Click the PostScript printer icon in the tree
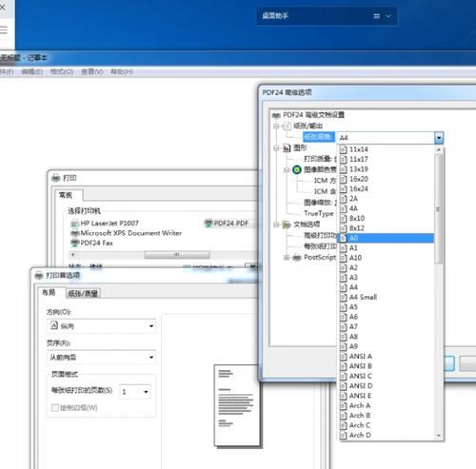Screen dimensions: 476x469 (297, 258)
